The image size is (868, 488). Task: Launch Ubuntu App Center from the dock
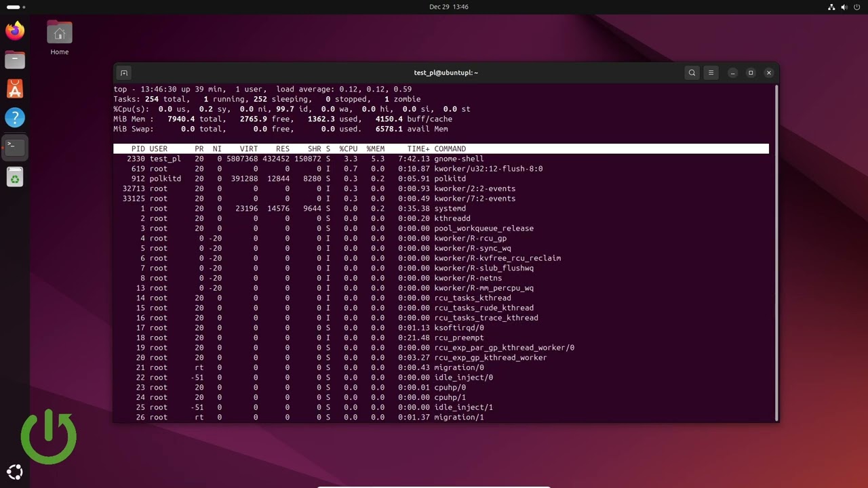15,89
